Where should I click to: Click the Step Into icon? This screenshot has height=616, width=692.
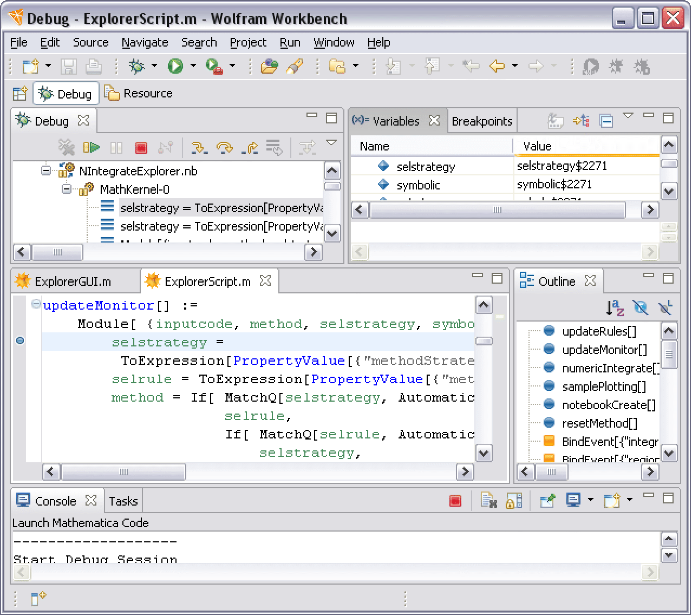pyautogui.click(x=199, y=147)
